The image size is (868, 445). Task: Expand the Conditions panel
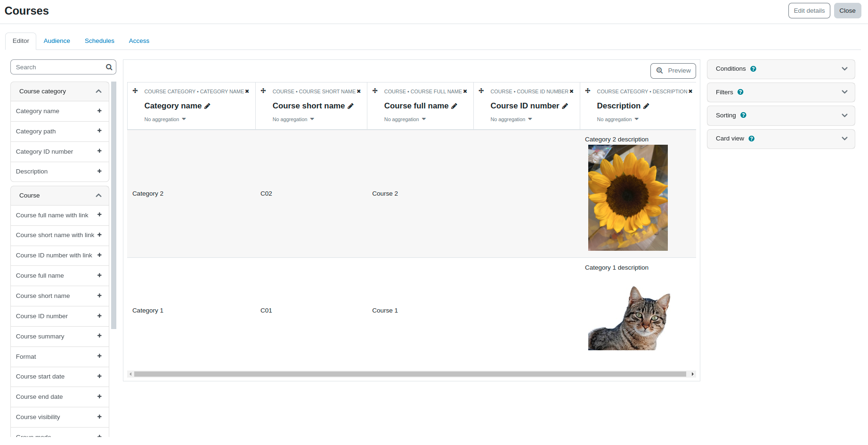click(844, 69)
